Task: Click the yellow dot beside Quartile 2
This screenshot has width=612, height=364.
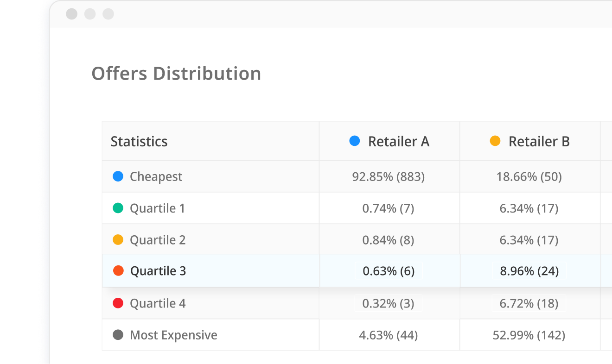Action: pos(117,239)
